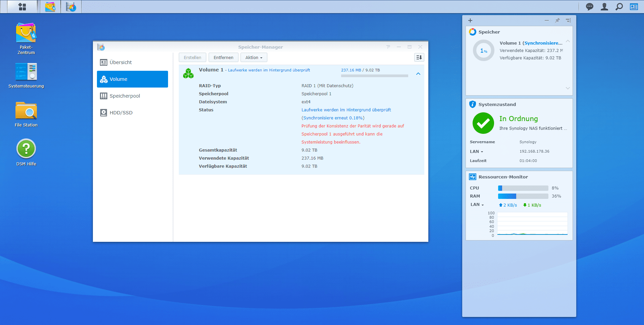
Task: Click the download rate 1 KB/s
Action: pyautogui.click(x=532, y=205)
